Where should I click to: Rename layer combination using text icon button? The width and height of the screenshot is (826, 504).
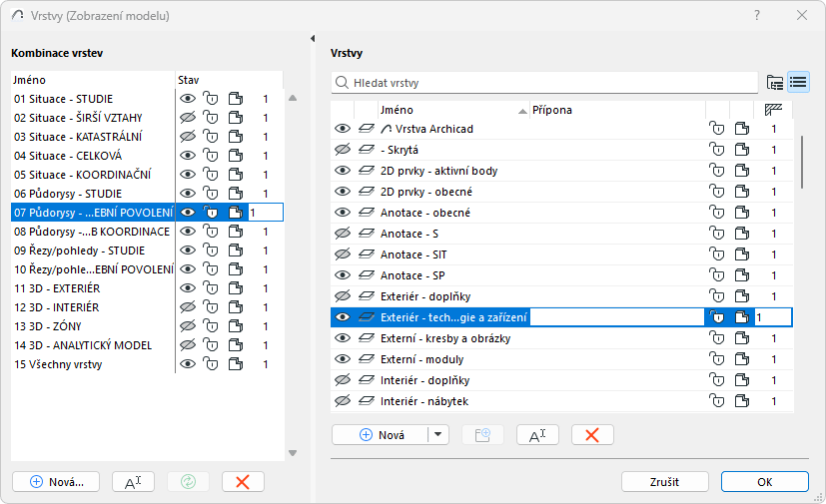(133, 481)
